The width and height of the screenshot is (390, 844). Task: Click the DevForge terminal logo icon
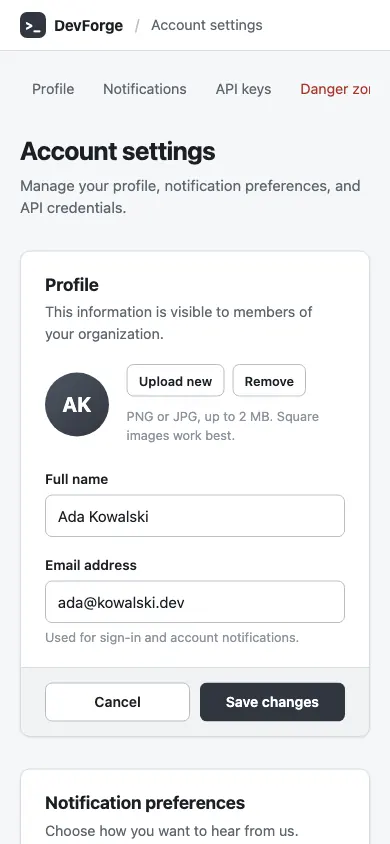tap(33, 25)
